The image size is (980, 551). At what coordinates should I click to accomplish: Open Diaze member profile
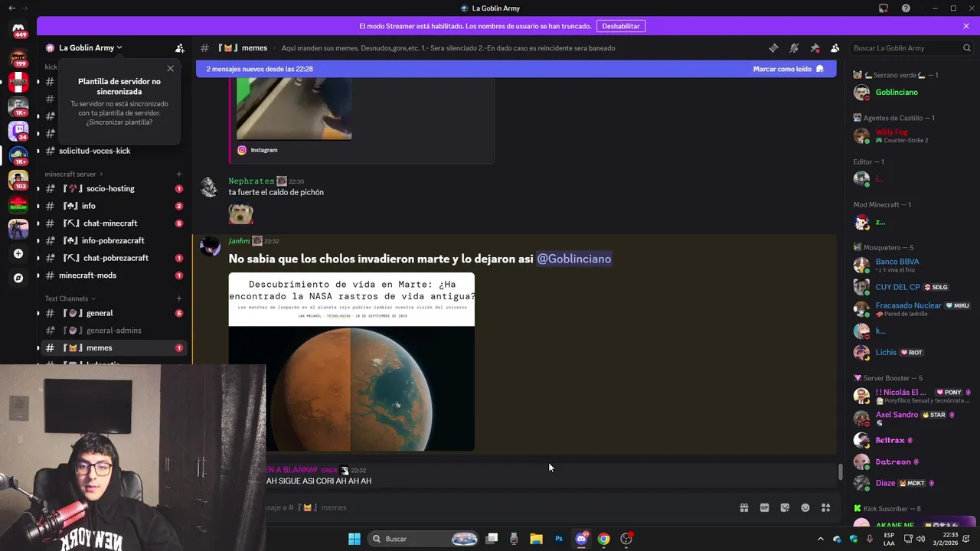click(911, 483)
